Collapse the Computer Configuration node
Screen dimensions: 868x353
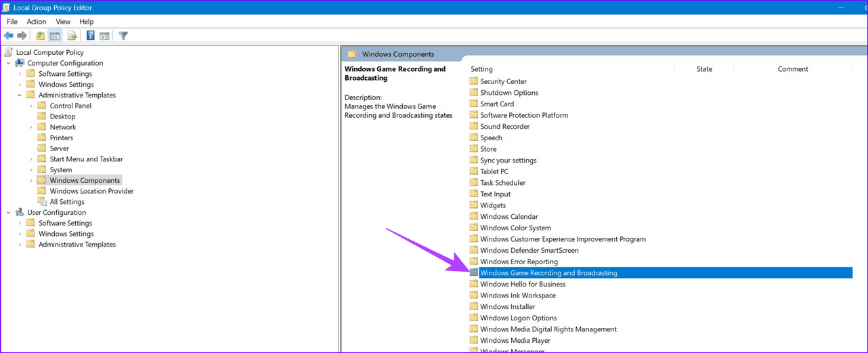9,63
